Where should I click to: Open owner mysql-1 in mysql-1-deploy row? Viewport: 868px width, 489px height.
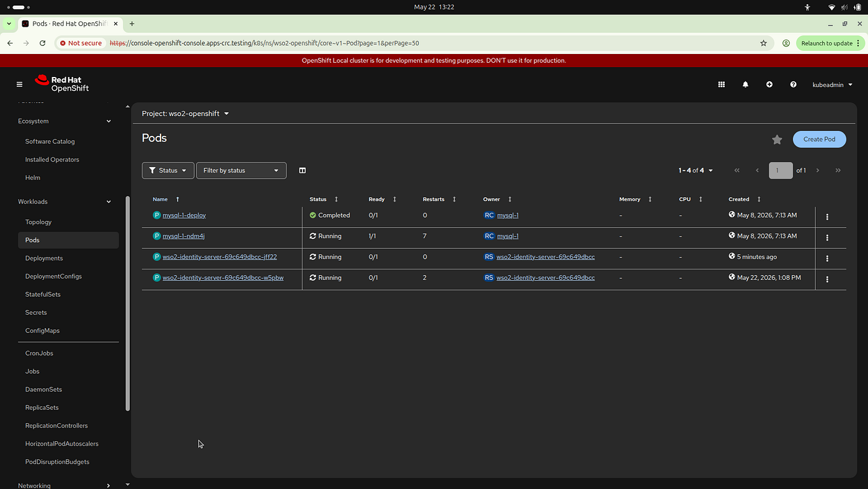(508, 215)
